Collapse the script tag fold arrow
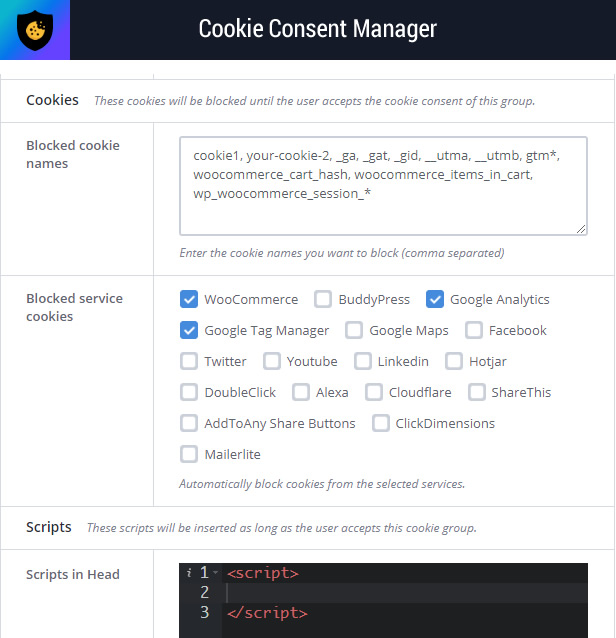Image resolution: width=616 pixels, height=638 pixels. pyautogui.click(x=215, y=573)
